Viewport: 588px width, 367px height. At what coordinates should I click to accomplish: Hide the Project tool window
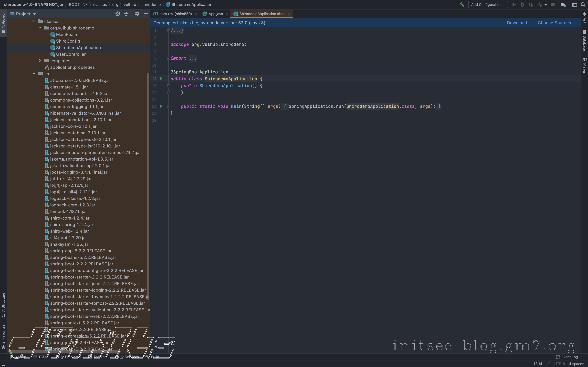[146, 14]
